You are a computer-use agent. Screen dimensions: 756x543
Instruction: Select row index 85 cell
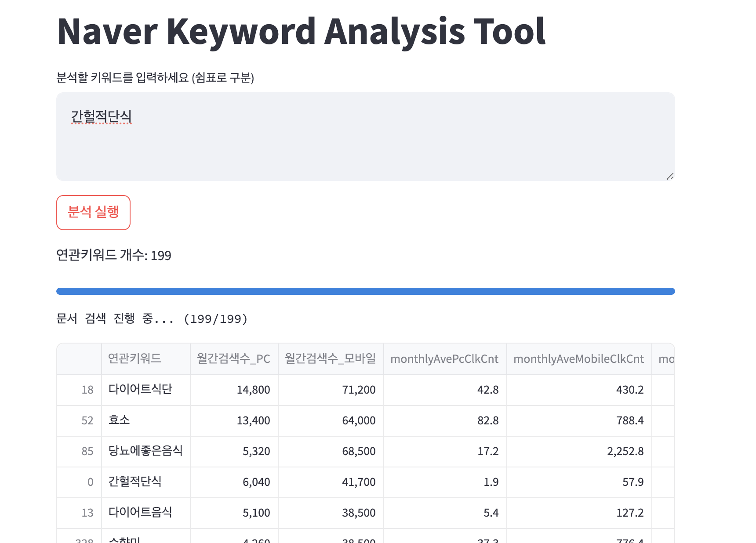pyautogui.click(x=79, y=451)
